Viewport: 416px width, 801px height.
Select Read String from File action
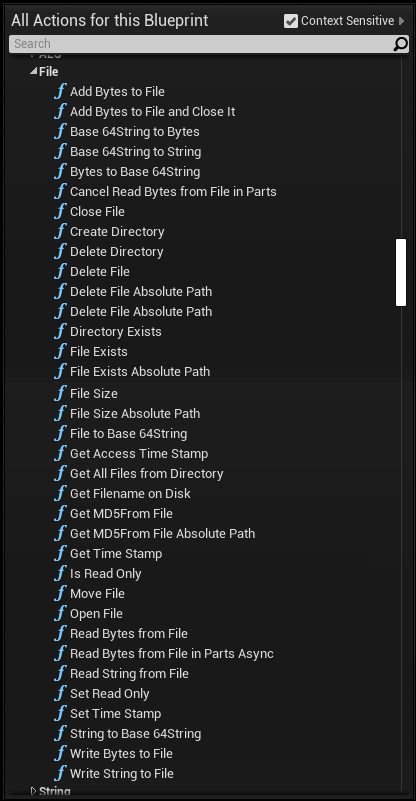pos(129,674)
